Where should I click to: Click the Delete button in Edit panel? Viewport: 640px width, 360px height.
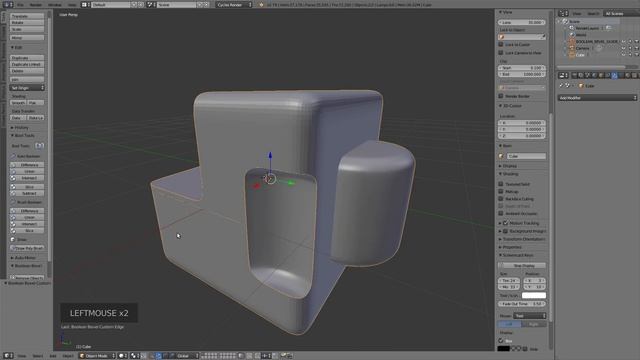pos(27,71)
